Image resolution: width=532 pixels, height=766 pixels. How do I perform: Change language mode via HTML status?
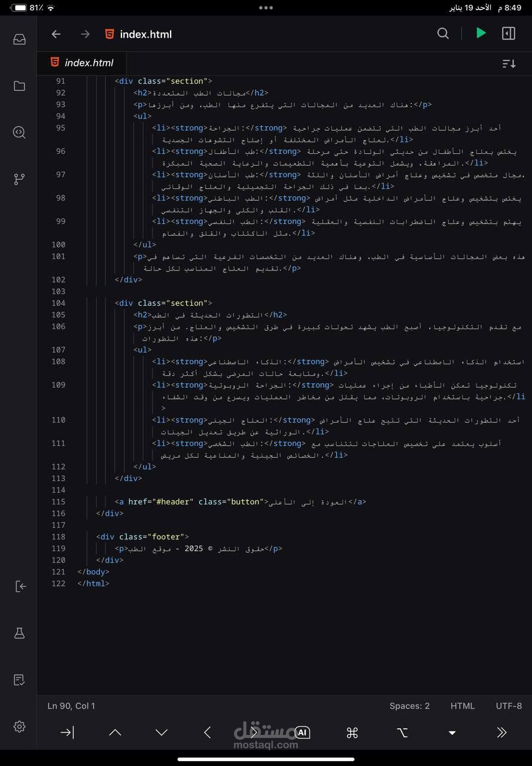pos(463,706)
